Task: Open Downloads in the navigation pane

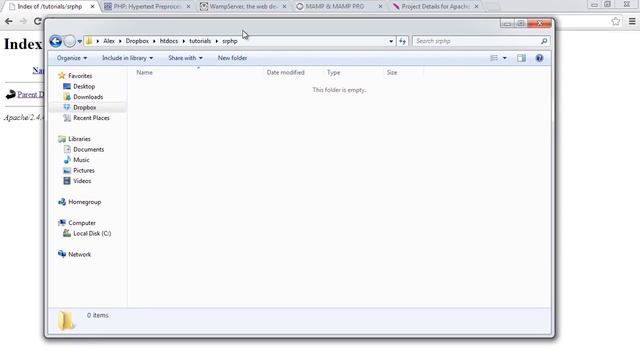Action: coord(88,97)
